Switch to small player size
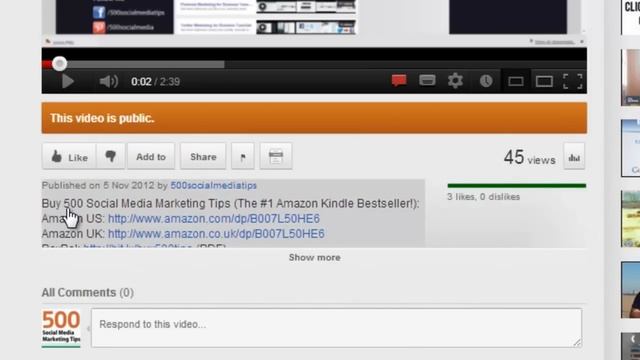 [516, 82]
